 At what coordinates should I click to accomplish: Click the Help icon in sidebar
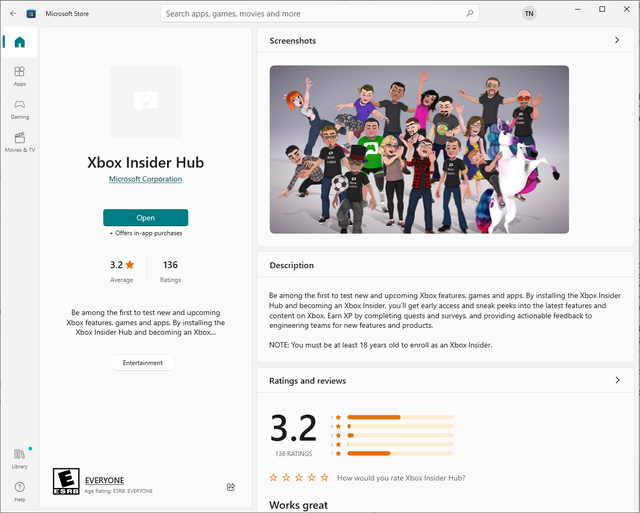tap(19, 490)
